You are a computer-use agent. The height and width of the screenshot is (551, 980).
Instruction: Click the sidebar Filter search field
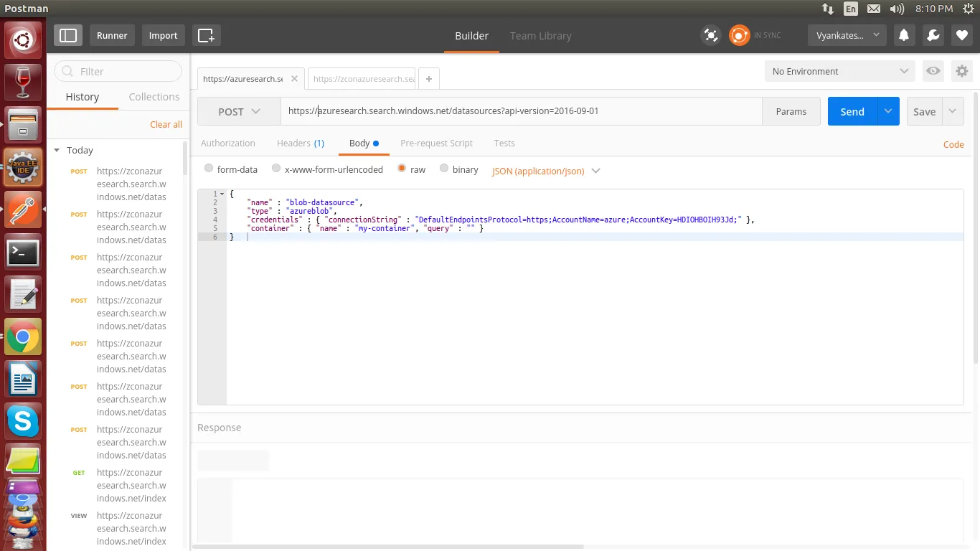118,71
